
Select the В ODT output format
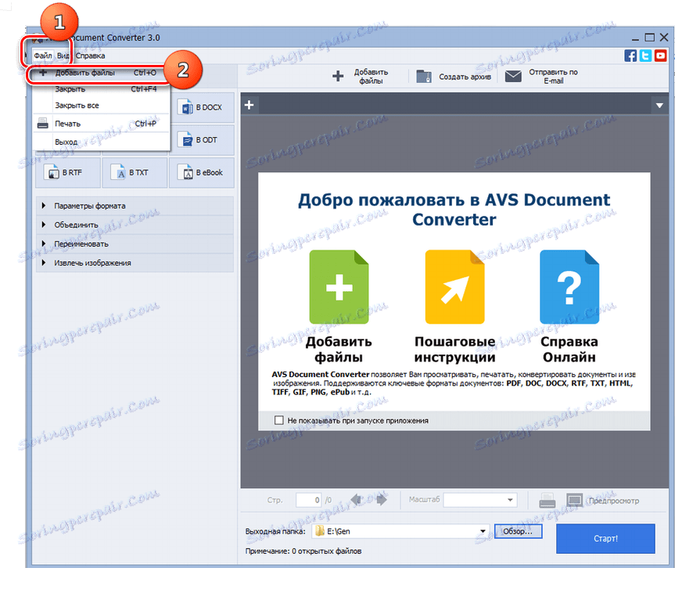click(203, 140)
